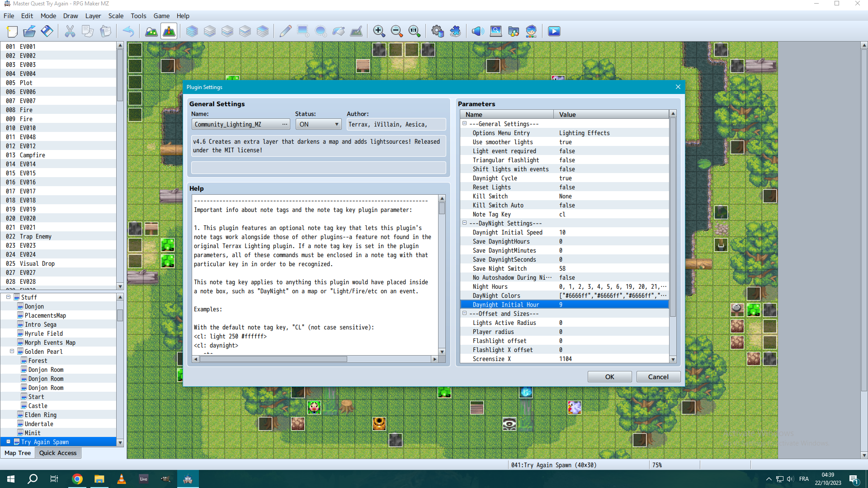Select the Trap Enemy event entry
This screenshot has width=868, height=488.
59,236
